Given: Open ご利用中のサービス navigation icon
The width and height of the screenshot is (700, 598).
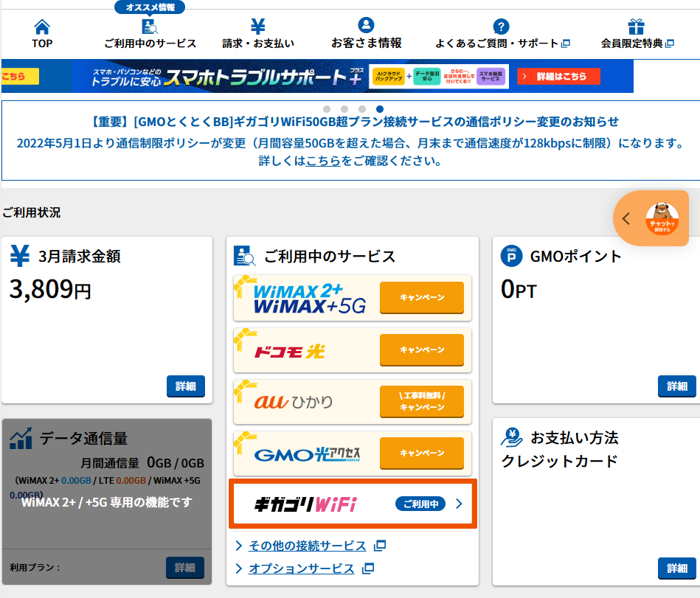Looking at the screenshot, I should [150, 27].
